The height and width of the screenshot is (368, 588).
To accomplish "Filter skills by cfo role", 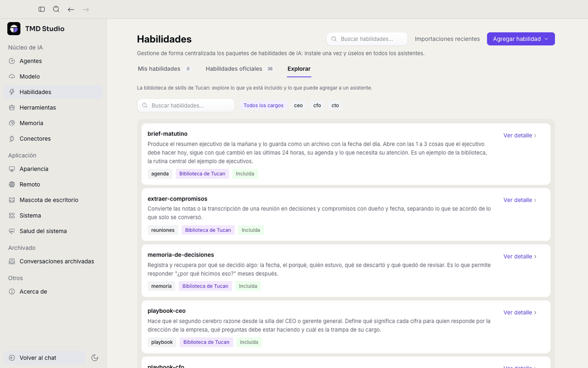I will point(317,105).
